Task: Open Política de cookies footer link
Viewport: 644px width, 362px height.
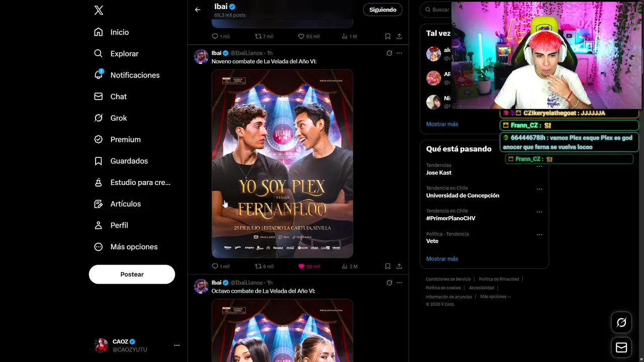Action: tap(443, 288)
